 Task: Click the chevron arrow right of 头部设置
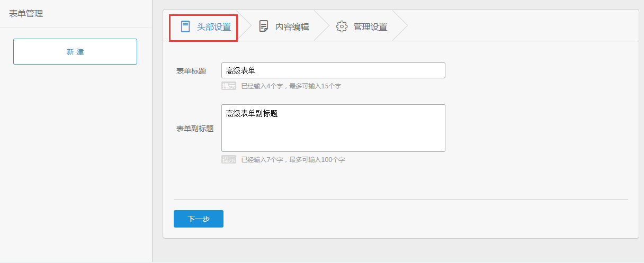pos(246,25)
